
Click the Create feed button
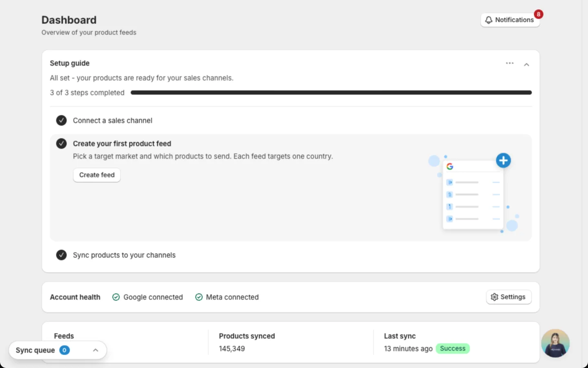97,175
